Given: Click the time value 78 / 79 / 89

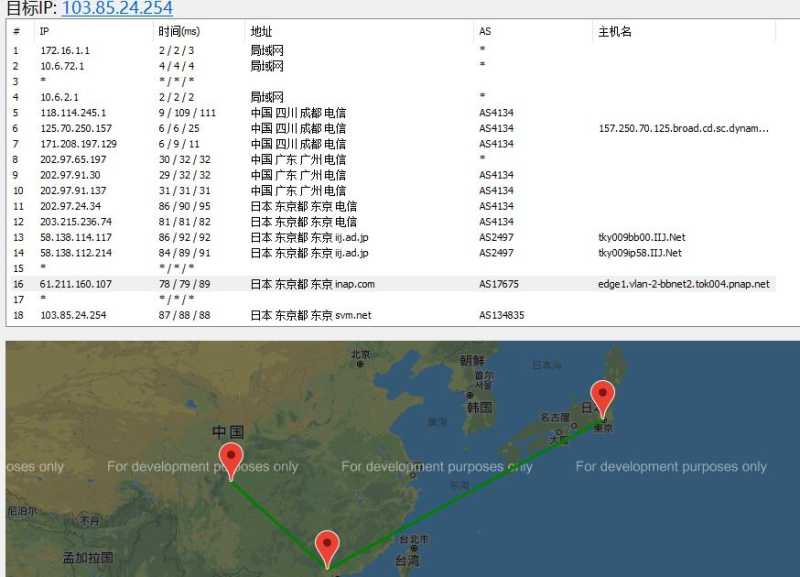Looking at the screenshot, I should tap(184, 284).
